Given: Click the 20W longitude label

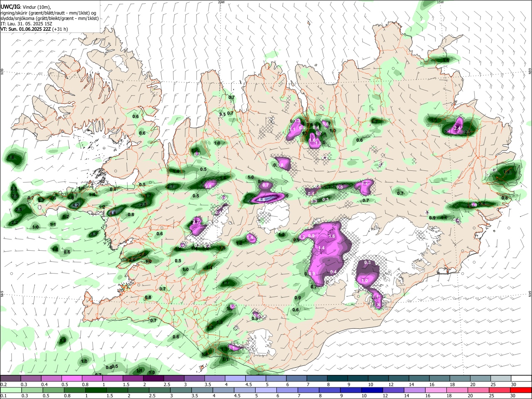Looking at the screenshot, I should (221, 2).
